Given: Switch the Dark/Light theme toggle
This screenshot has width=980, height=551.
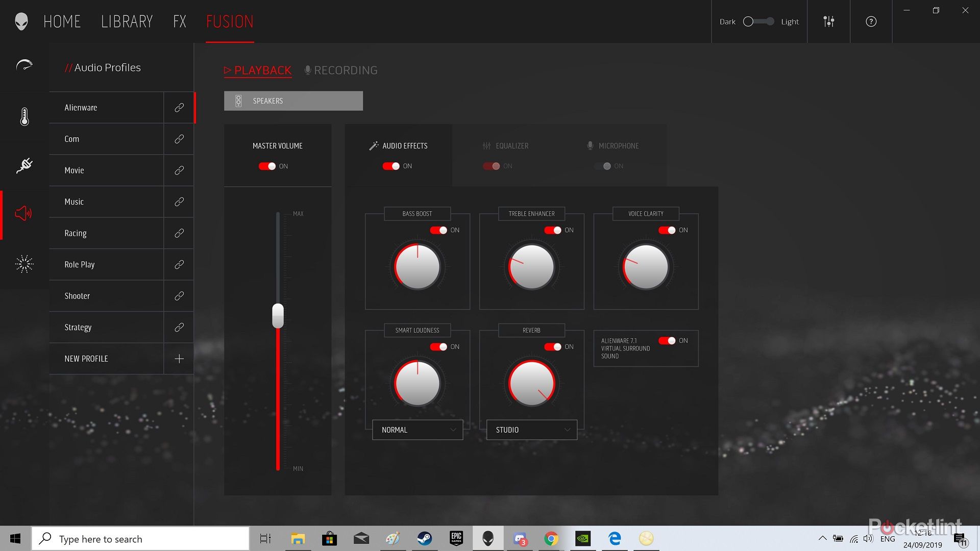Looking at the screenshot, I should pyautogui.click(x=758, y=21).
